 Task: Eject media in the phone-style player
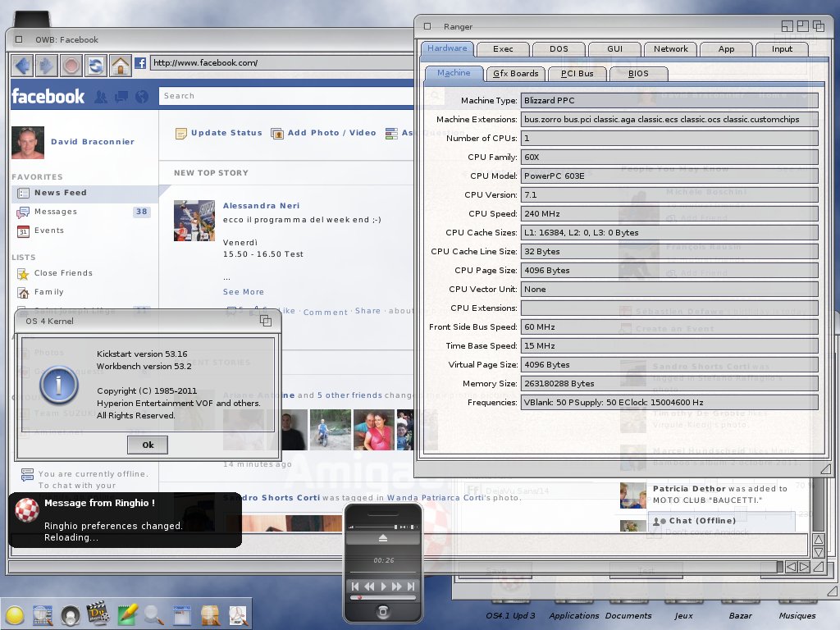pos(382,538)
